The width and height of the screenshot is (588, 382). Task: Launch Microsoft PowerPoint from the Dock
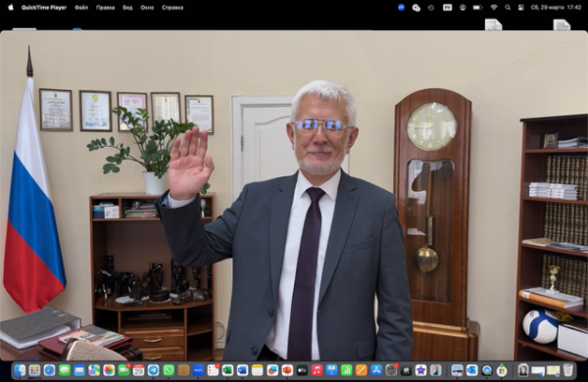[x=287, y=370]
